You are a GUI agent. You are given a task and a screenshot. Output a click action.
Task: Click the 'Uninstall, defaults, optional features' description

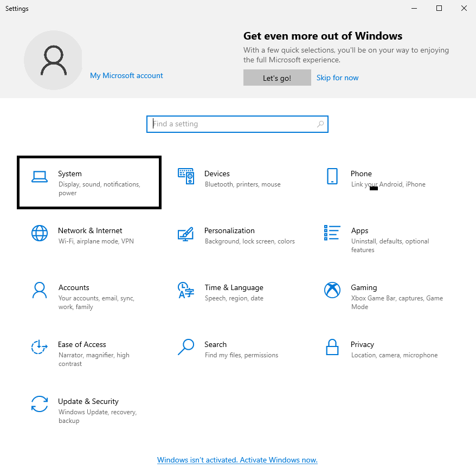(x=390, y=245)
